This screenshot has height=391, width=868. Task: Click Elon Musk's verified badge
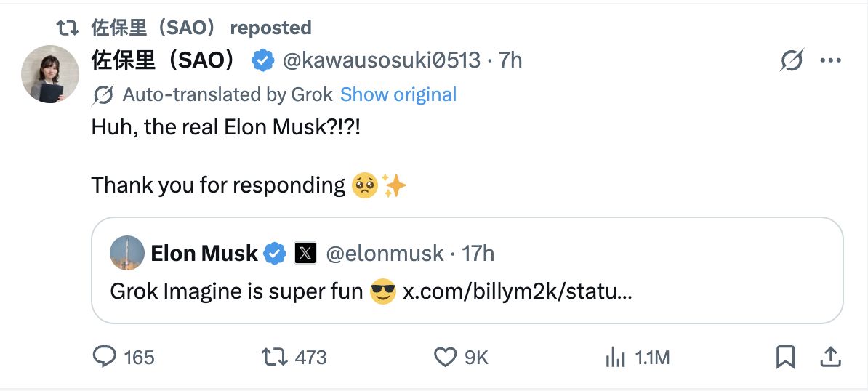tap(275, 254)
